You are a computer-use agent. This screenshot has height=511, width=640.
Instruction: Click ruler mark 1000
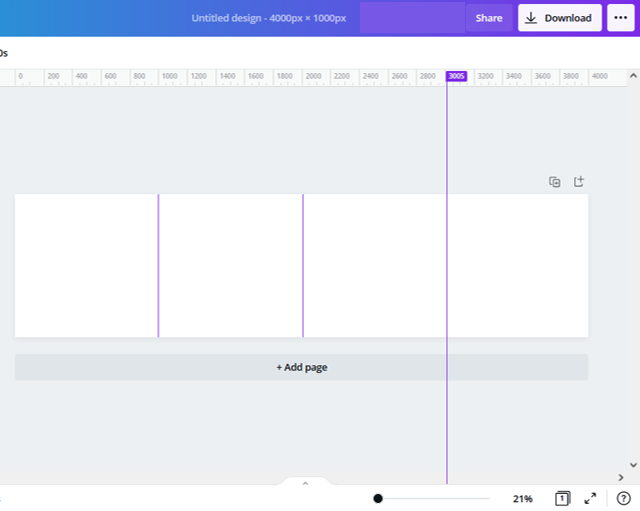169,76
